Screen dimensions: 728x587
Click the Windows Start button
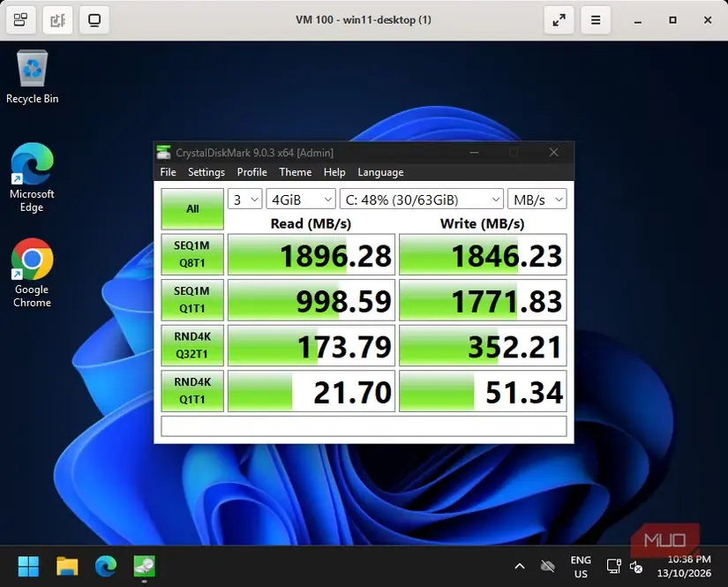(28, 566)
